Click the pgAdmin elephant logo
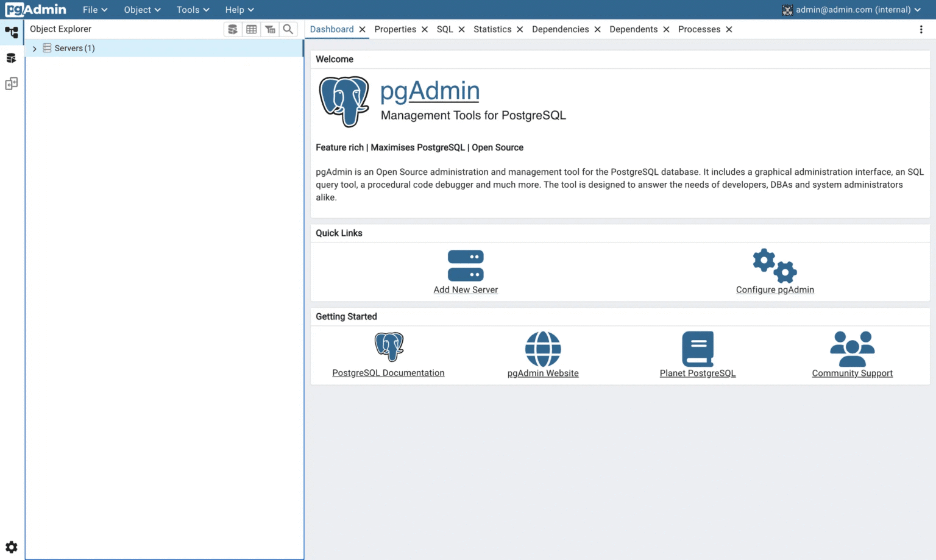Viewport: 936px width, 560px height. (35, 9)
